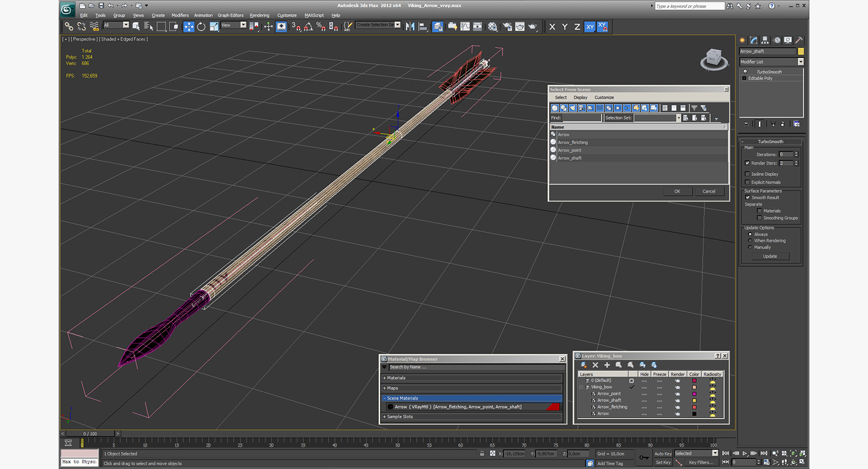
Task: Click OK in Select From Scene dialog
Action: click(x=677, y=191)
